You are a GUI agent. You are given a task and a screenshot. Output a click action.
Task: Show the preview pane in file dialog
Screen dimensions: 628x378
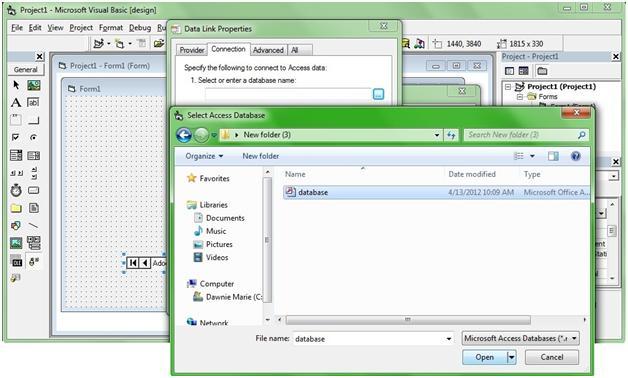[x=554, y=156]
